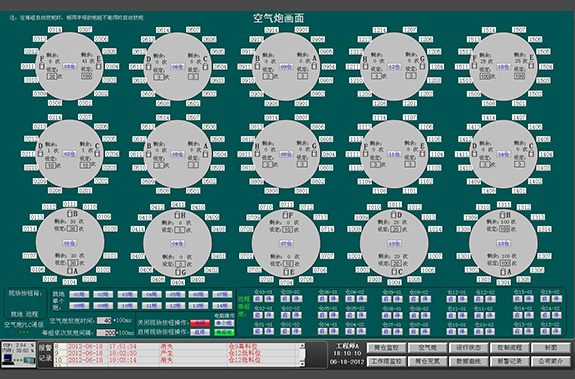Open the 运行状态 page

tap(468, 347)
